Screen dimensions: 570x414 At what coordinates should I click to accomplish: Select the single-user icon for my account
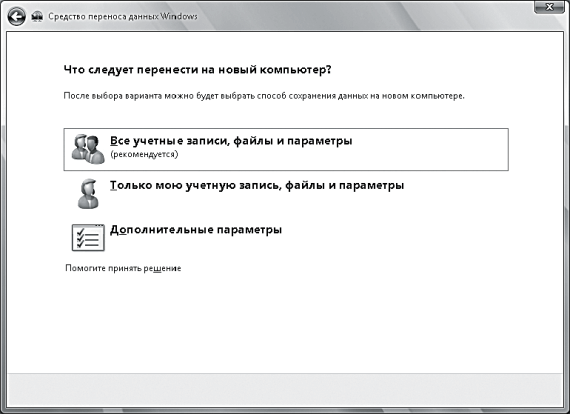(88, 194)
